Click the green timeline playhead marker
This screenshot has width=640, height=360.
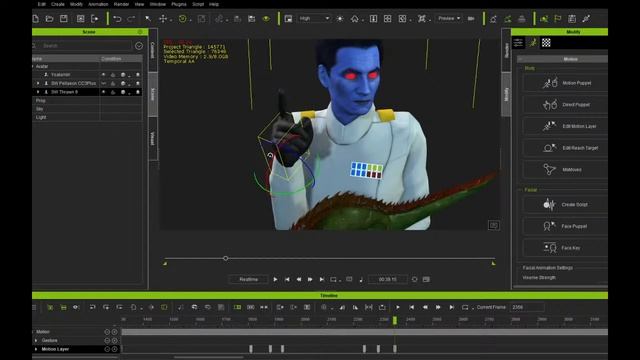pos(395,320)
